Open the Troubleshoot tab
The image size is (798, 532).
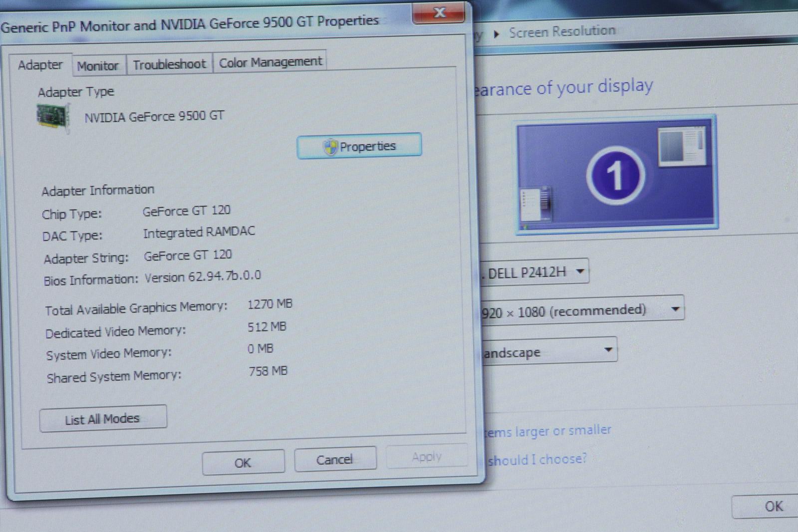(169, 64)
